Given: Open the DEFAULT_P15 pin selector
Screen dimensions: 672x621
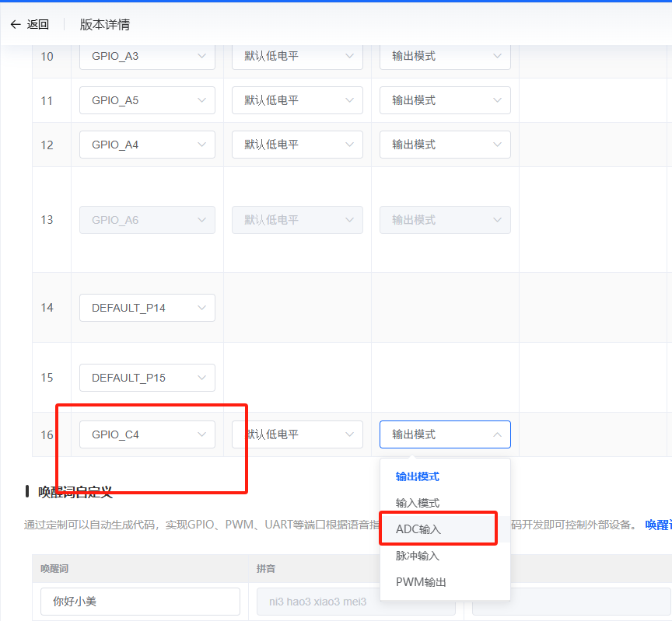Looking at the screenshot, I should [x=146, y=377].
